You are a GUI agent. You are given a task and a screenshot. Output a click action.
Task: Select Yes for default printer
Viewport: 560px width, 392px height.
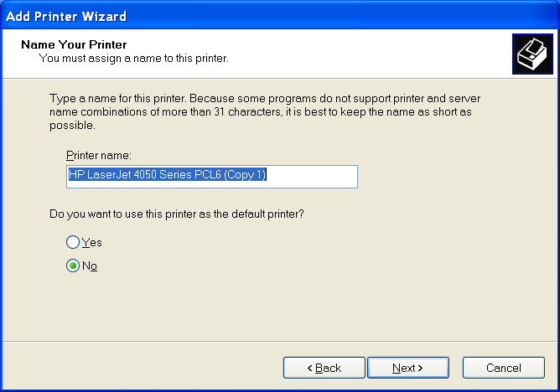pos(73,242)
